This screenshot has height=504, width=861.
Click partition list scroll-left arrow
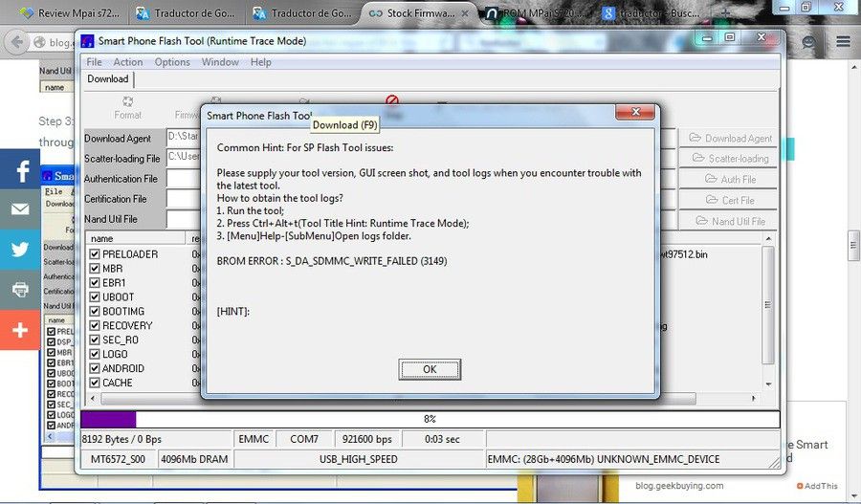(x=92, y=398)
